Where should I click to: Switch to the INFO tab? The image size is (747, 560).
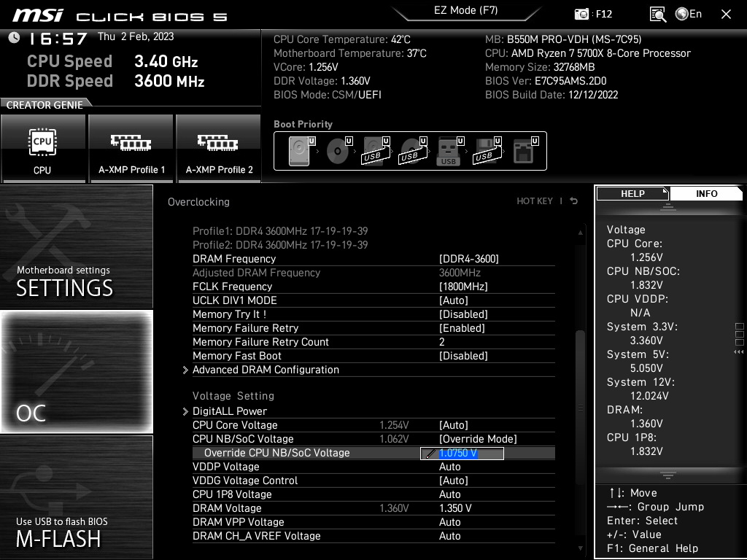[706, 194]
